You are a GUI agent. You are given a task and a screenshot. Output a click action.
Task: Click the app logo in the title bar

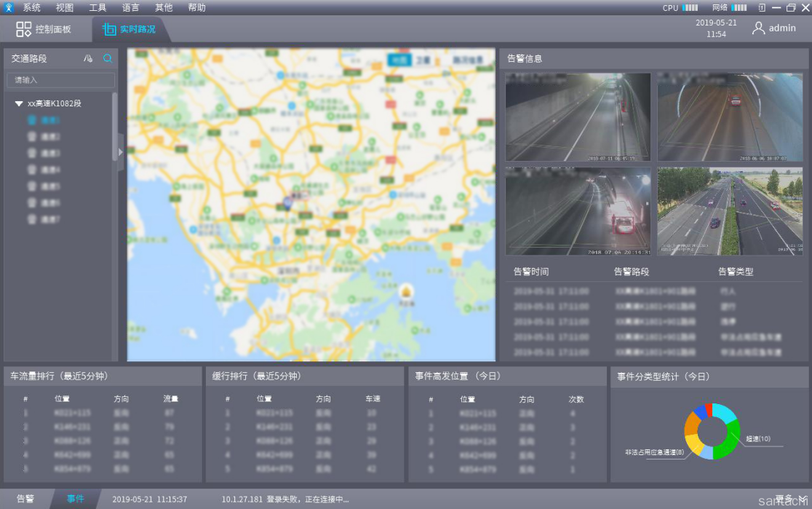(9, 8)
